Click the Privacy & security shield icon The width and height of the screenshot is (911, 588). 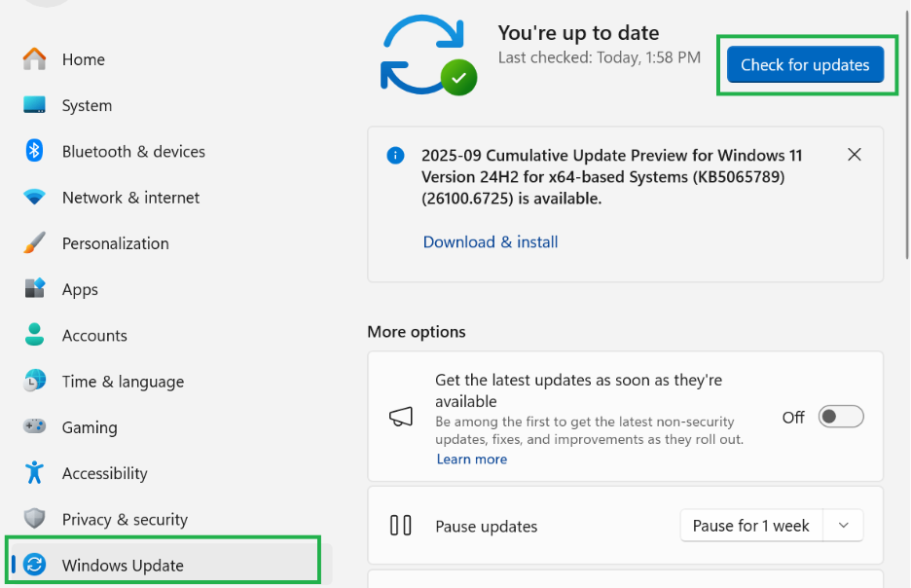click(x=34, y=518)
